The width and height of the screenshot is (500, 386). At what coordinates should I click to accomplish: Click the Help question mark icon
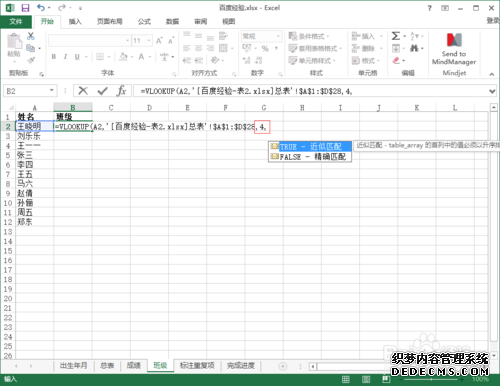point(429,8)
